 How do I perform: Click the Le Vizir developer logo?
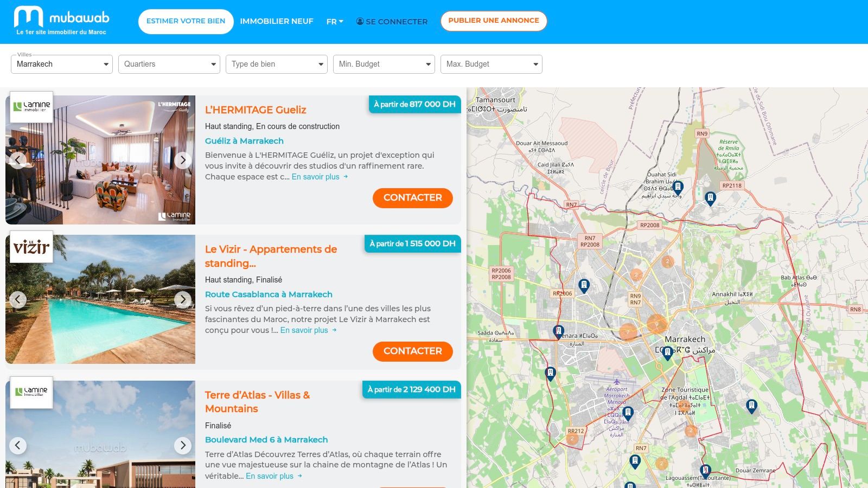pos(31,247)
